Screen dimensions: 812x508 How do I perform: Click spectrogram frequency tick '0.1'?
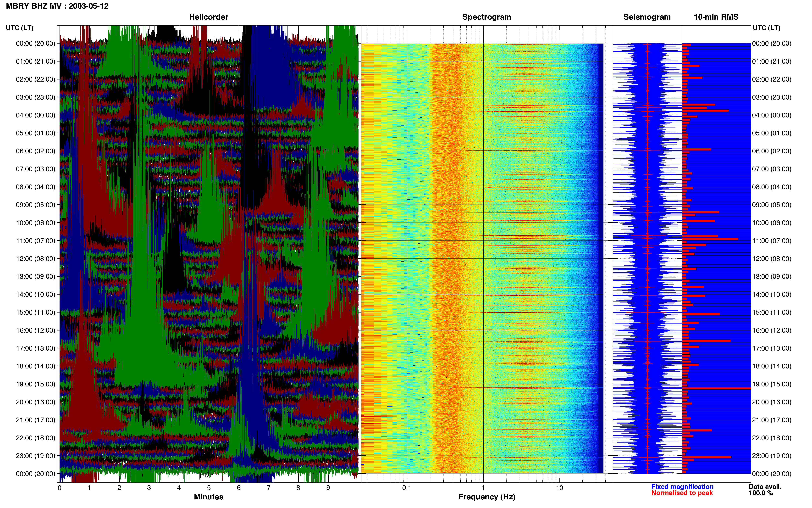(407, 488)
